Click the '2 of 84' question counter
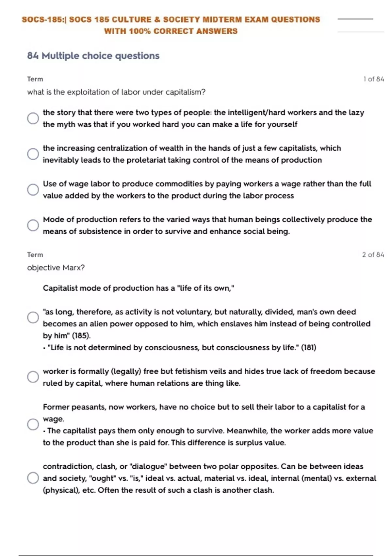 [x=373, y=255]
